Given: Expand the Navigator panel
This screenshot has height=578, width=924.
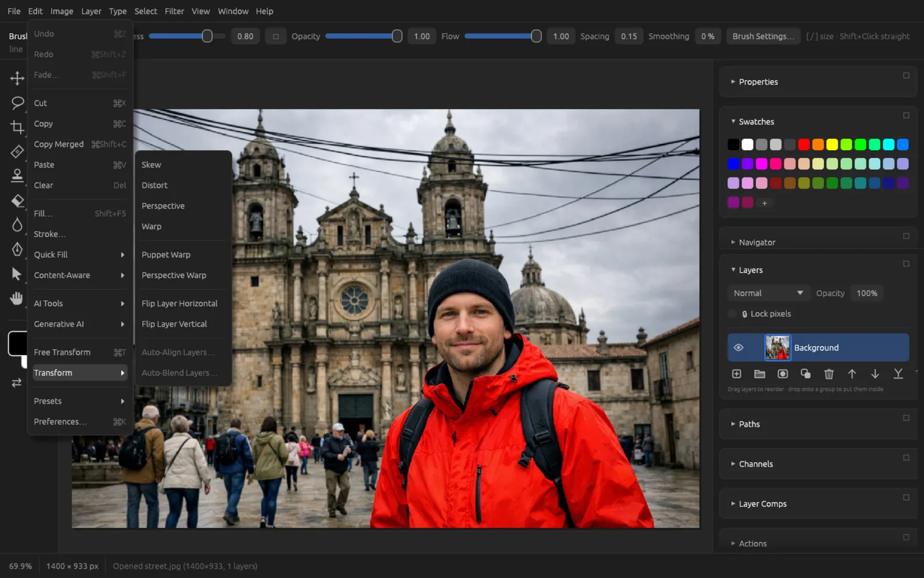Looking at the screenshot, I should click(733, 242).
